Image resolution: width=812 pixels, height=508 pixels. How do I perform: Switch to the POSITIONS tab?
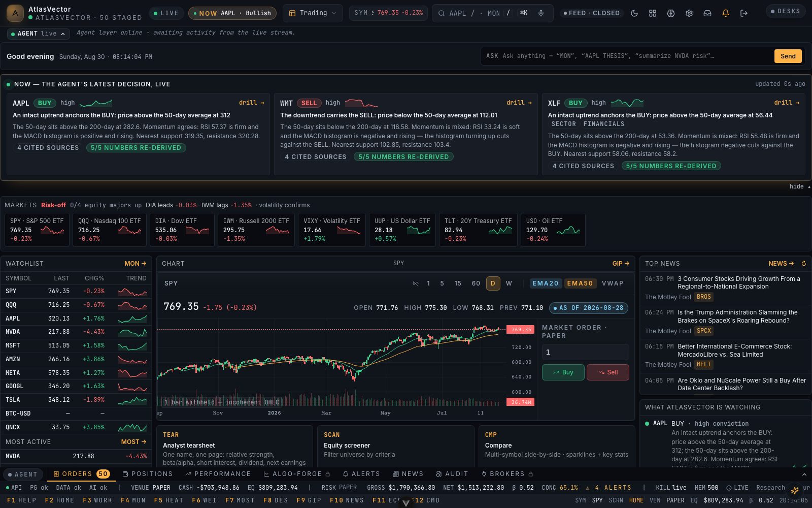pyautogui.click(x=148, y=474)
